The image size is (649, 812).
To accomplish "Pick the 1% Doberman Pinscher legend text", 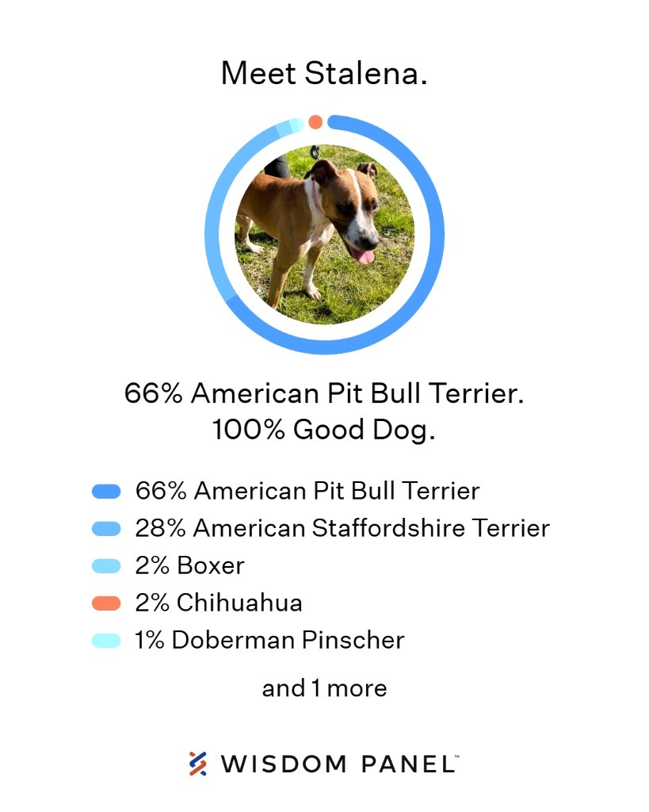I will (270, 640).
